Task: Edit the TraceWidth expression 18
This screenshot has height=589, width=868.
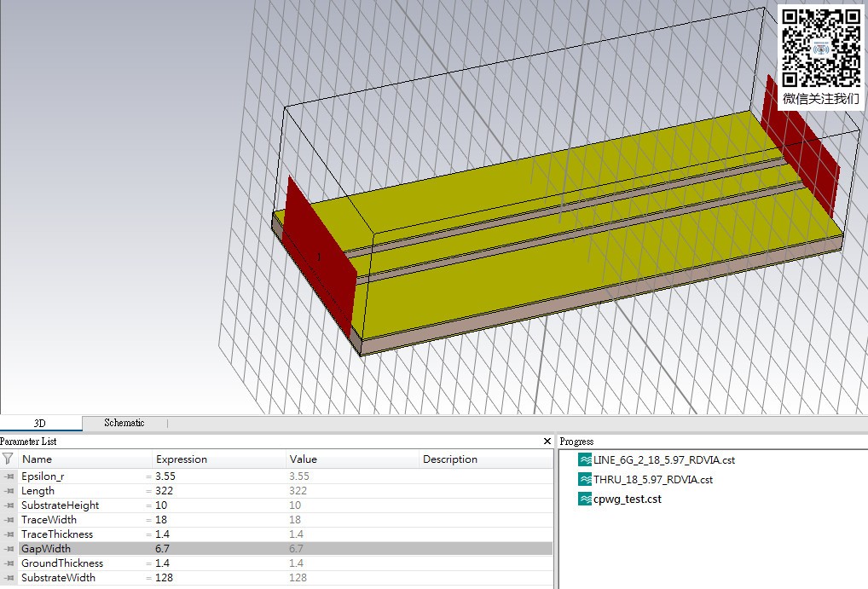Action: click(161, 519)
